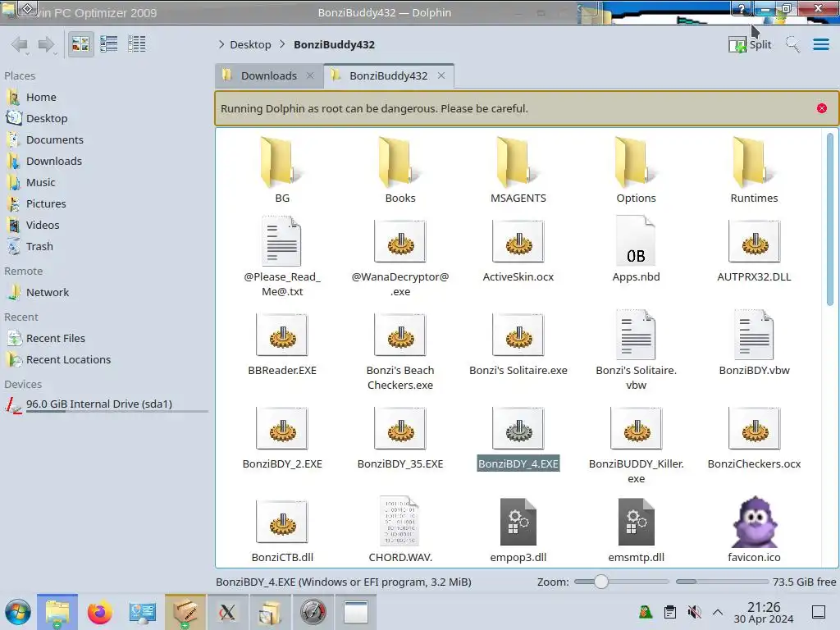Select Bonzi's Beach Checkers.exe
Image resolution: width=840 pixels, height=630 pixels.
[400, 349]
